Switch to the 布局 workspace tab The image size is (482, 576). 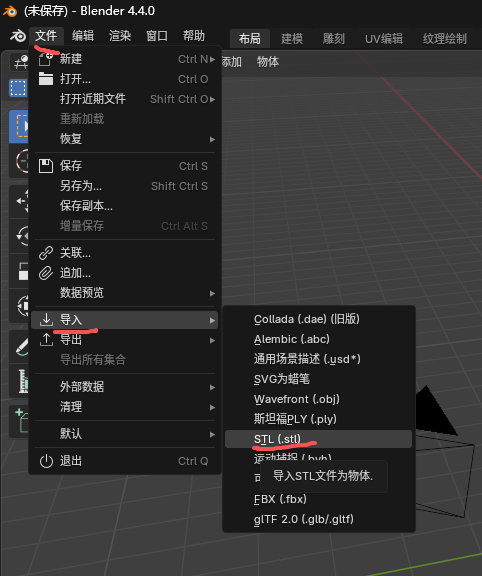click(x=250, y=39)
